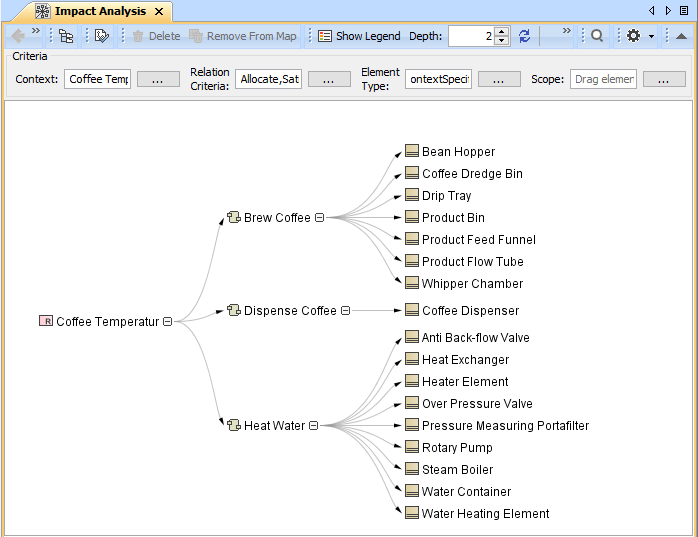Image resolution: width=698 pixels, height=537 pixels.
Task: Click the Brew Coffee activity icon
Action: tap(234, 218)
